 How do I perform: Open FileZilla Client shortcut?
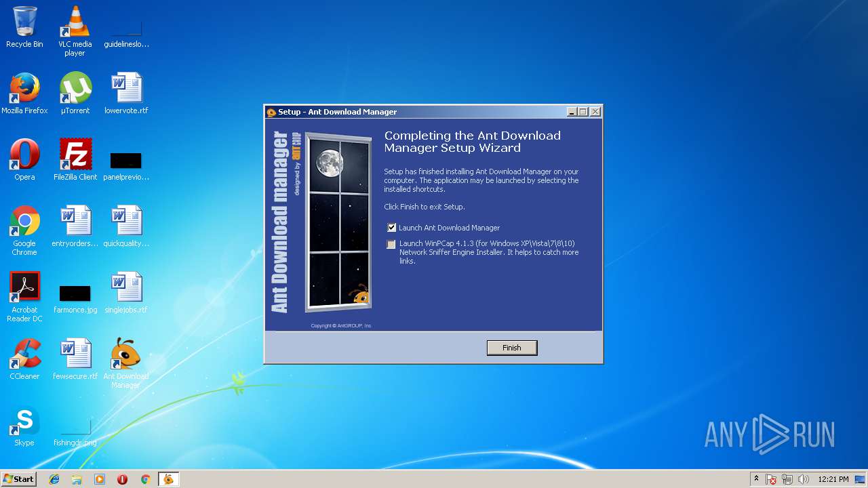coord(75,160)
